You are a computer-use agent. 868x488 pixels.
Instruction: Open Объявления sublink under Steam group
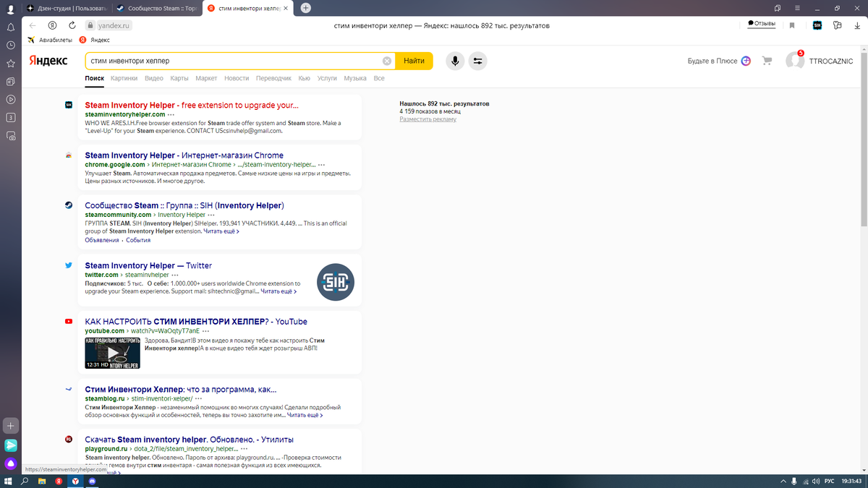tap(102, 240)
